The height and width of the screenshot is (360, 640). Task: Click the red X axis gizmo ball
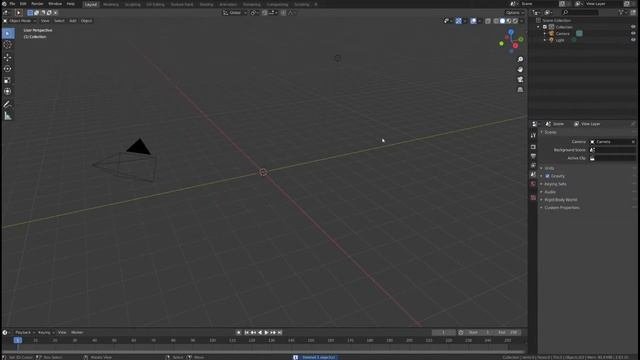tap(516, 46)
